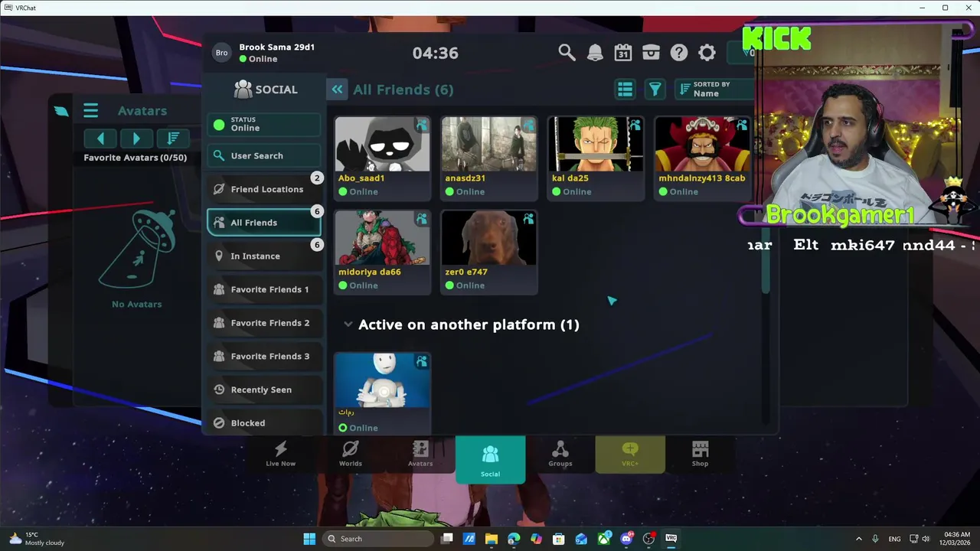Open the Avatars panel hamburger menu
This screenshot has height=551, width=980.
click(x=90, y=111)
